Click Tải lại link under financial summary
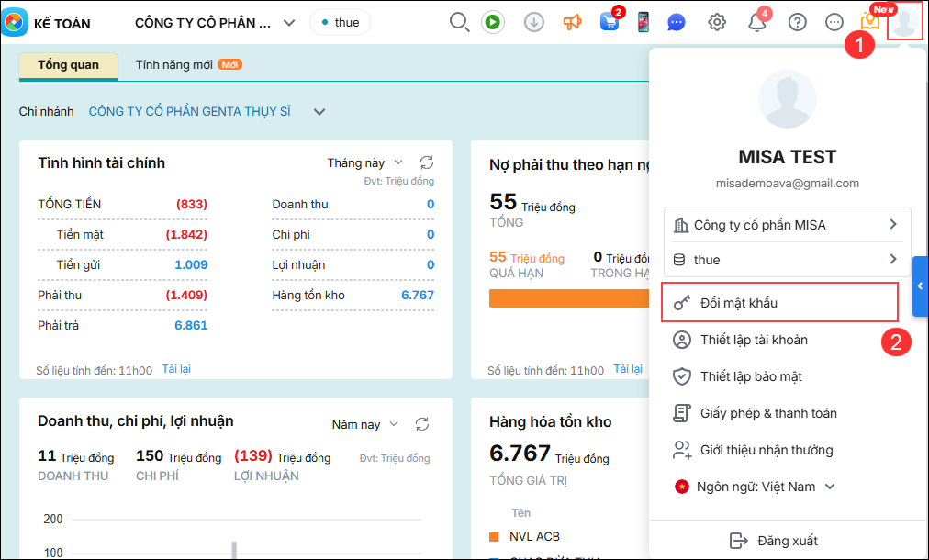Screen dimensions: 929x560 [x=176, y=369]
